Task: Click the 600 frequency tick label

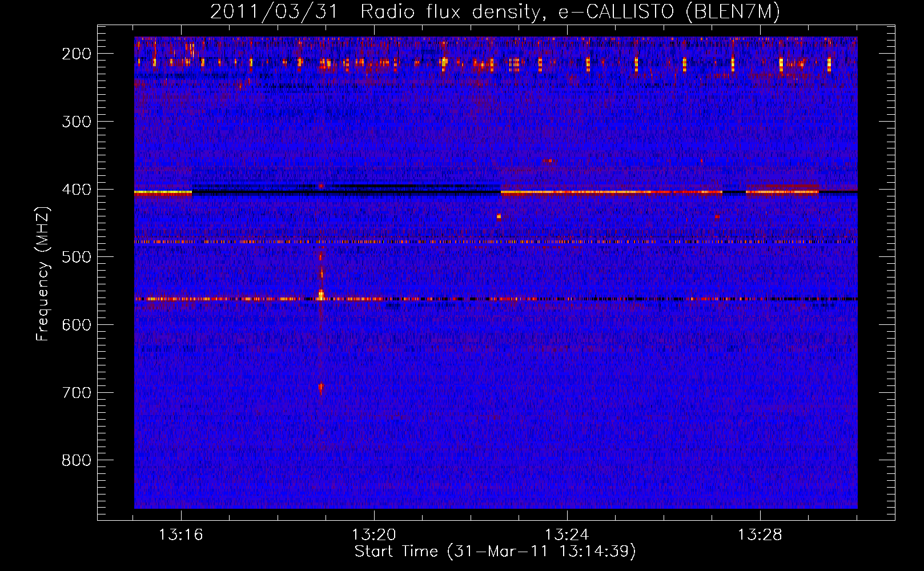Action: 77,325
